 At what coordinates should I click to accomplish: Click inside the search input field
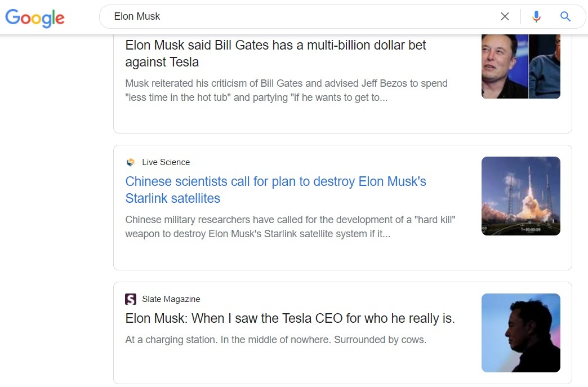[x=282, y=16]
